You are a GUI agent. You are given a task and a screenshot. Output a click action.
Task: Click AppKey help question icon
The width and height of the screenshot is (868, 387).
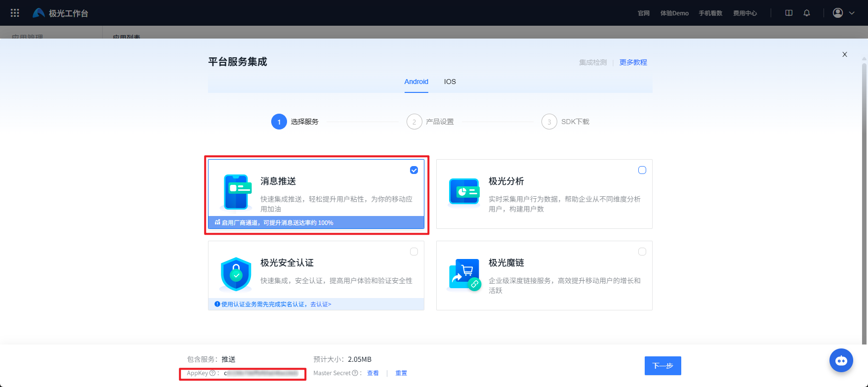212,373
